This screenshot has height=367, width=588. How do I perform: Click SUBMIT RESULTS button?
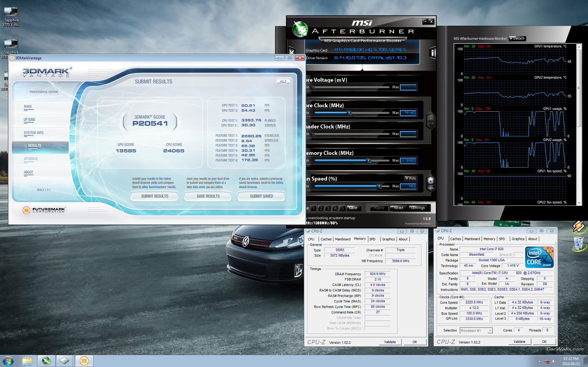pos(154,197)
